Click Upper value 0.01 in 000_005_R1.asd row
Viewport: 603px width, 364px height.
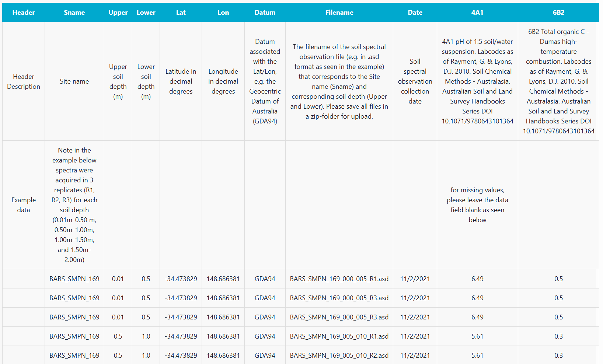[118, 279]
